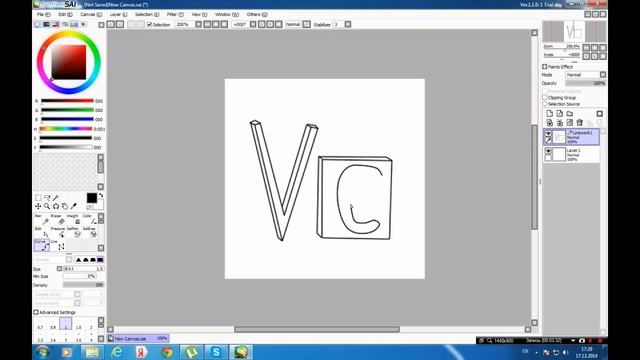
Task: Select the SelEras tool
Action: tap(89, 232)
